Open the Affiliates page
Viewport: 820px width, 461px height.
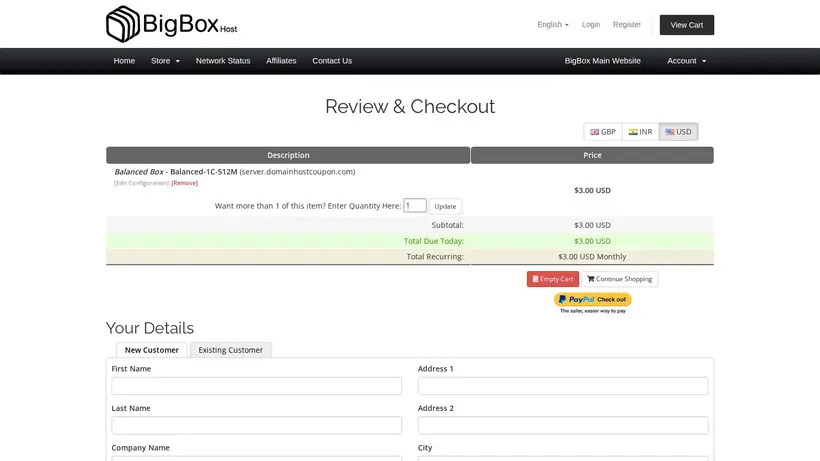coord(281,61)
